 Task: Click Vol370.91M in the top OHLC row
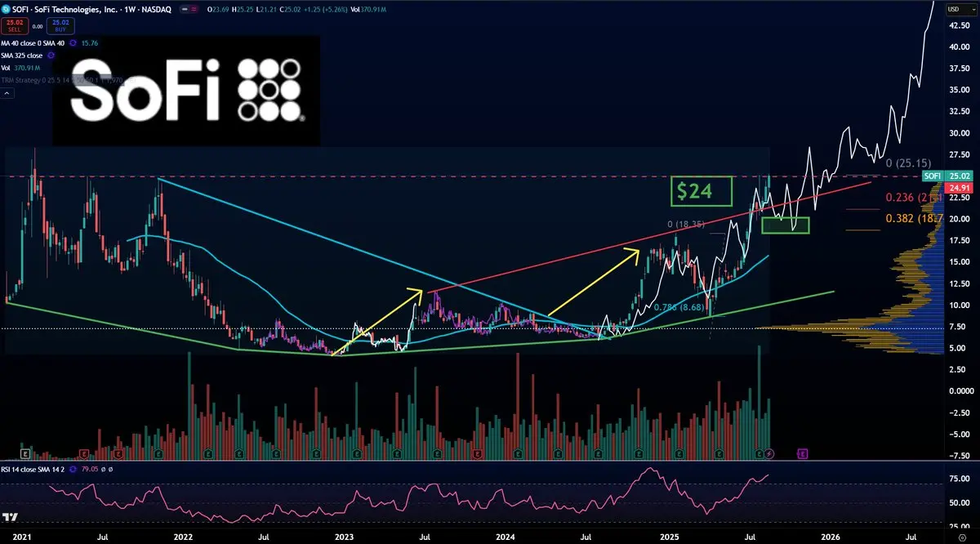pos(368,9)
